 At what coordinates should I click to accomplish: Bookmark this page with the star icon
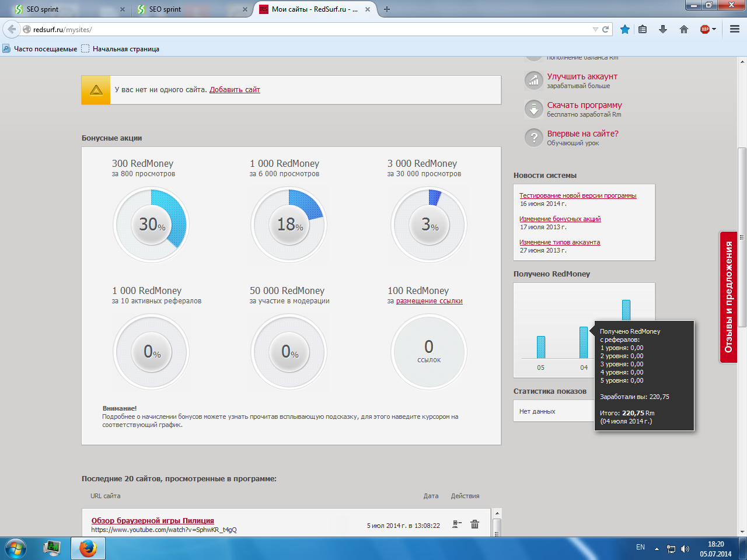pos(625,29)
